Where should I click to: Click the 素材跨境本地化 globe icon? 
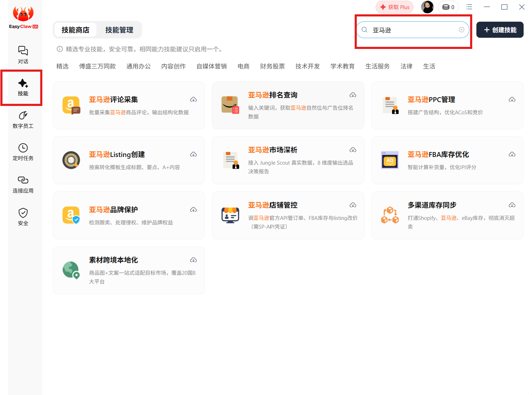pyautogui.click(x=71, y=270)
